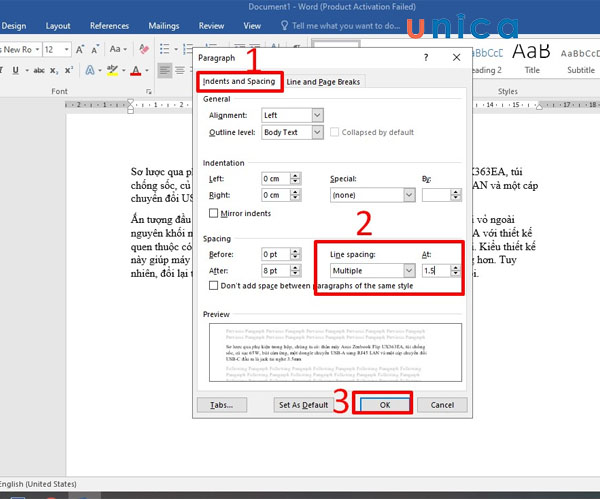600x500 pixels.
Task: Open the References ribbon tab
Action: coord(109,25)
